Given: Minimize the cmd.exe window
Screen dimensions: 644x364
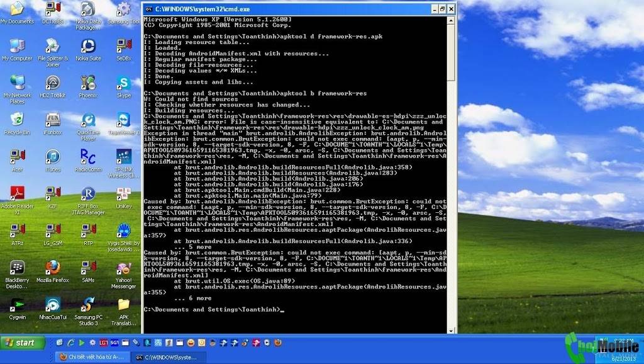Looking at the screenshot, I should 435,9.
